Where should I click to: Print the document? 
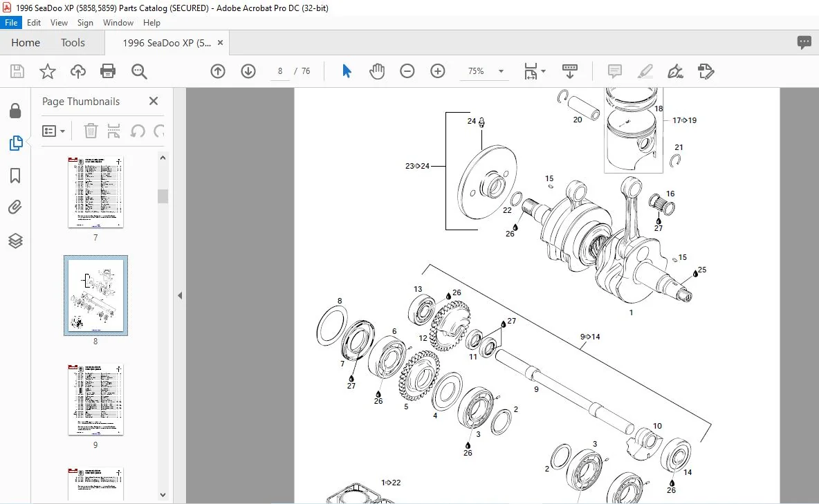(108, 71)
